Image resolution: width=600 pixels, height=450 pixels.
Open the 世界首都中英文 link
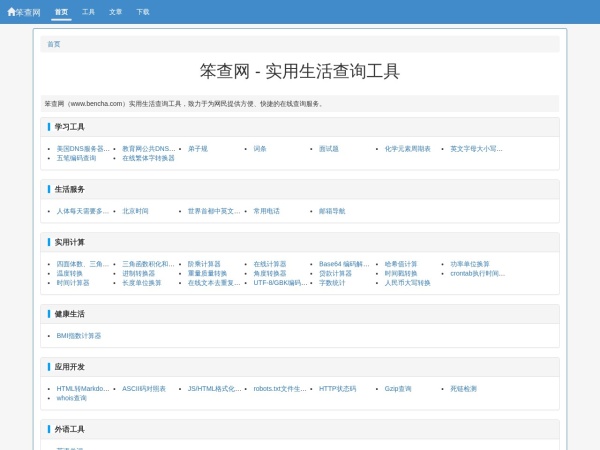coord(214,211)
